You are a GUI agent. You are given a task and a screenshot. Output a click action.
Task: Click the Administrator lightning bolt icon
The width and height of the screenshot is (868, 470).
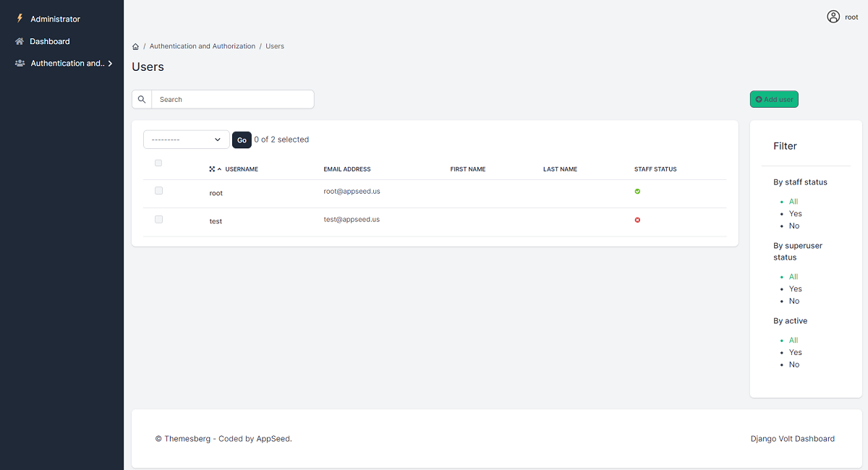[18, 18]
